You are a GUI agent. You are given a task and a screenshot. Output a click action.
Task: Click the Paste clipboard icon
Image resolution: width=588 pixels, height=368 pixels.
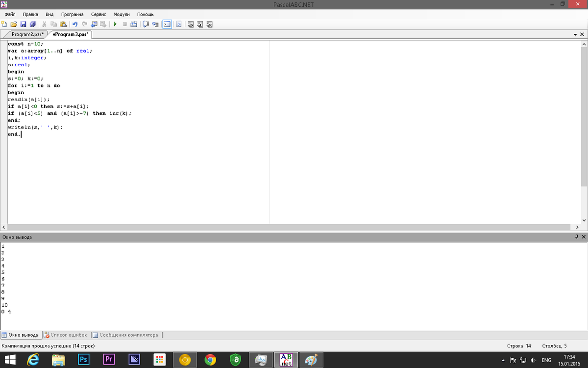coord(63,24)
